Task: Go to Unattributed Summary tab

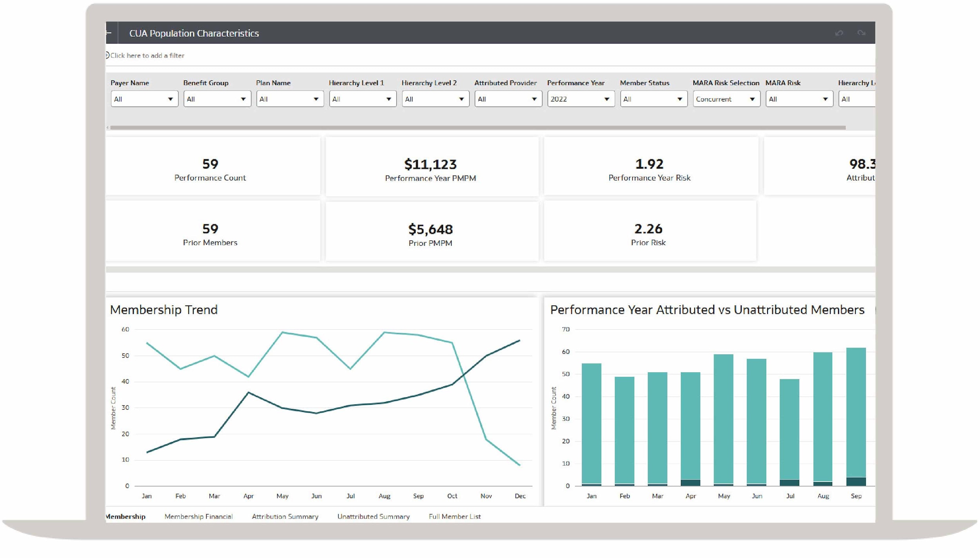Action: pos(373,516)
